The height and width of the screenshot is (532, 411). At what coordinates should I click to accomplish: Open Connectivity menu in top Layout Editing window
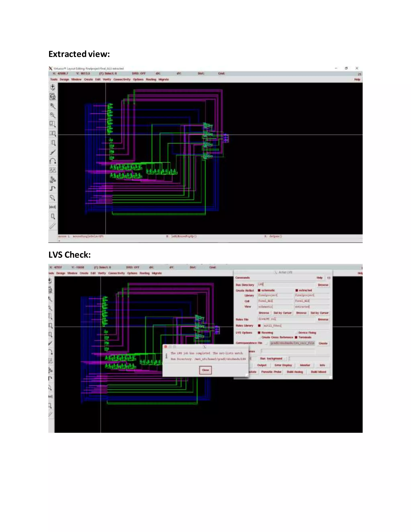(x=122, y=79)
